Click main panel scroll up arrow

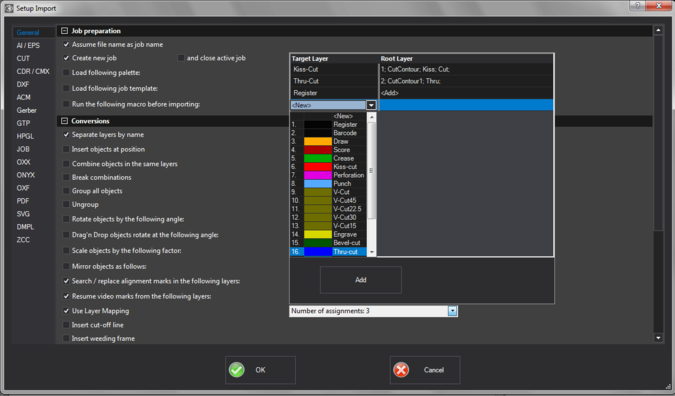[x=658, y=30]
